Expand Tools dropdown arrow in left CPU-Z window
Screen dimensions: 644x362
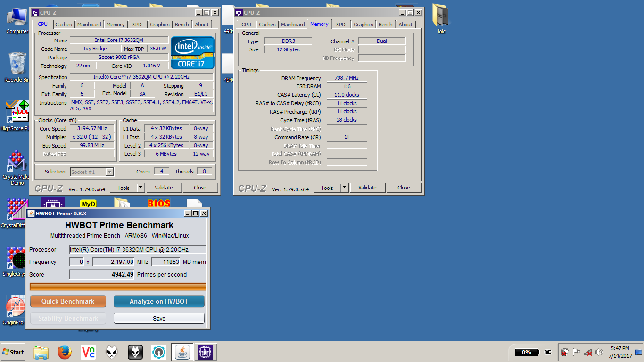[x=141, y=188]
